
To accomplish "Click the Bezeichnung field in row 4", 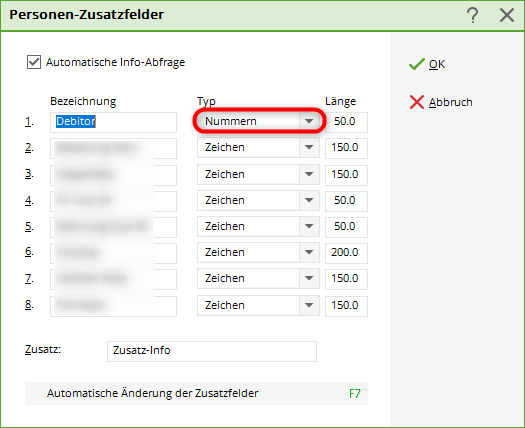I will click(x=113, y=201).
